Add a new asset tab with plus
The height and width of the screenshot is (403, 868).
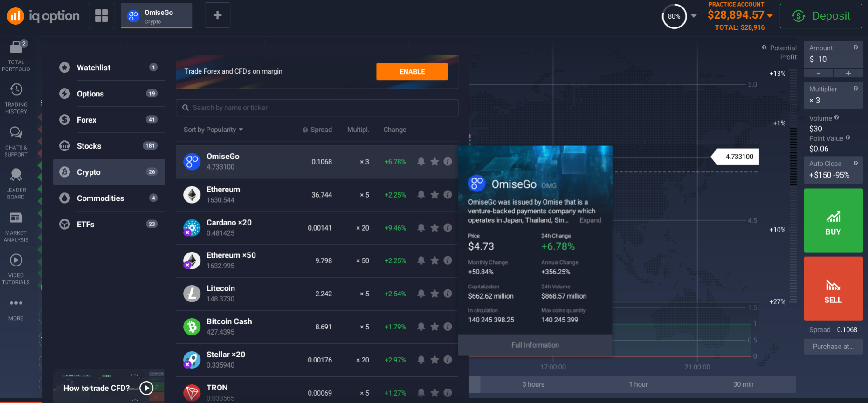click(x=217, y=15)
